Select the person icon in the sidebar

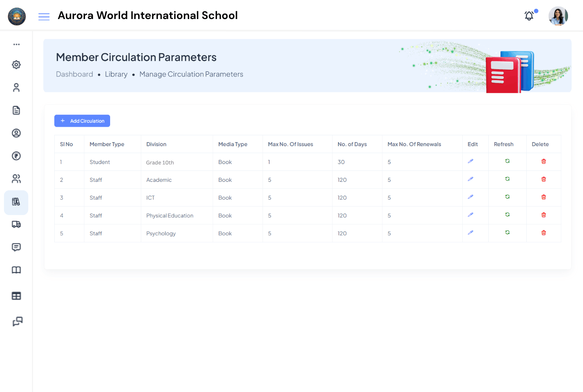coord(16,87)
